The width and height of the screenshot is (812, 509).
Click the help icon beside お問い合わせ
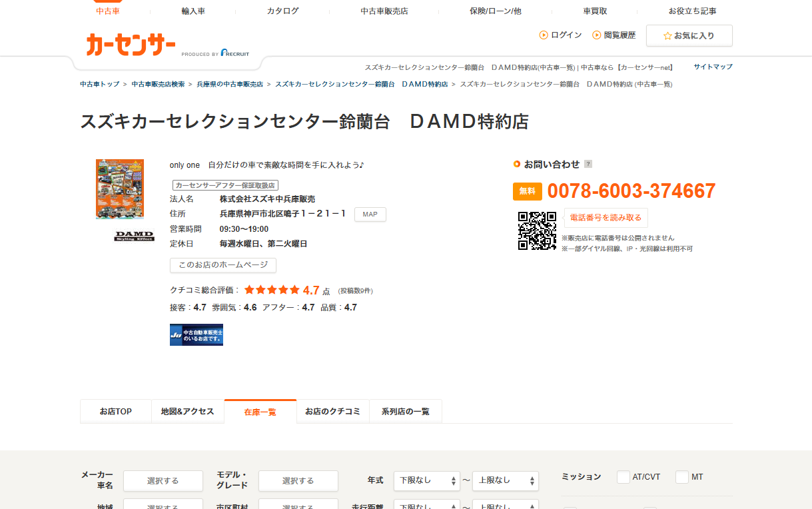pos(588,164)
